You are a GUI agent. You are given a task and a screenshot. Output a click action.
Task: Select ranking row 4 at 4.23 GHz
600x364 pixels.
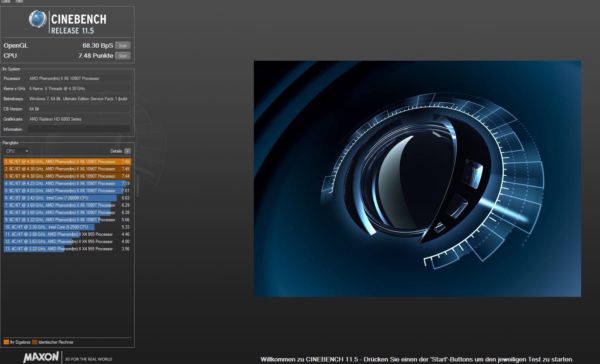click(x=67, y=183)
